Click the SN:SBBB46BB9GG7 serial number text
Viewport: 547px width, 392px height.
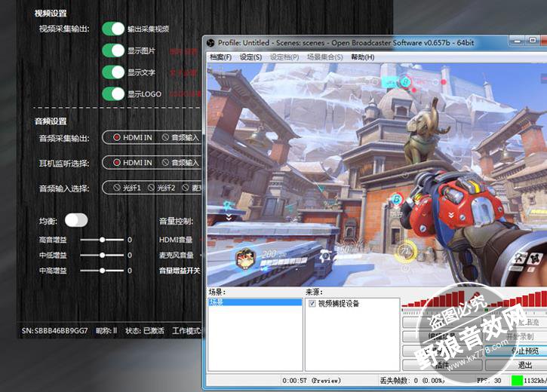coord(55,331)
